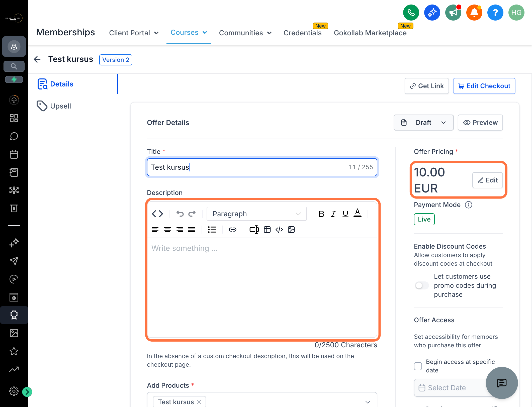
Task: Click the green phone call icon
Action: [411, 13]
